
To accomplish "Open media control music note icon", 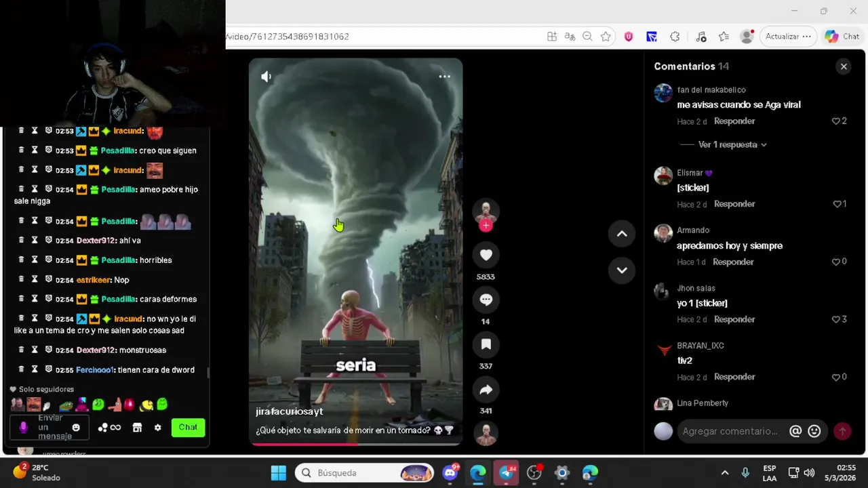I will (x=701, y=37).
